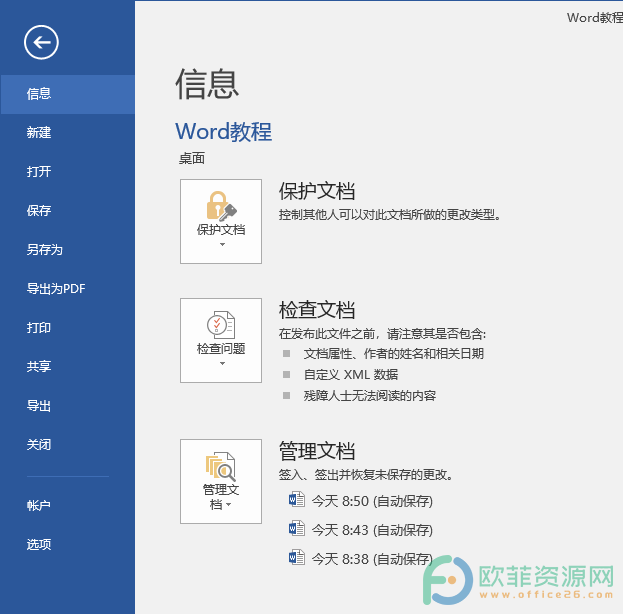Click the 自定义 XML 数据 bullet text
The height and width of the screenshot is (614, 623).
point(351,374)
